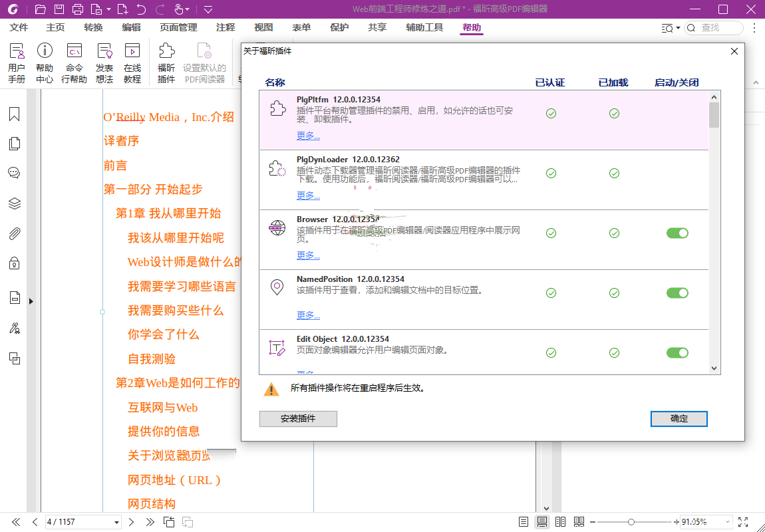
Task: Open the page number dropdown
Action: point(116,522)
